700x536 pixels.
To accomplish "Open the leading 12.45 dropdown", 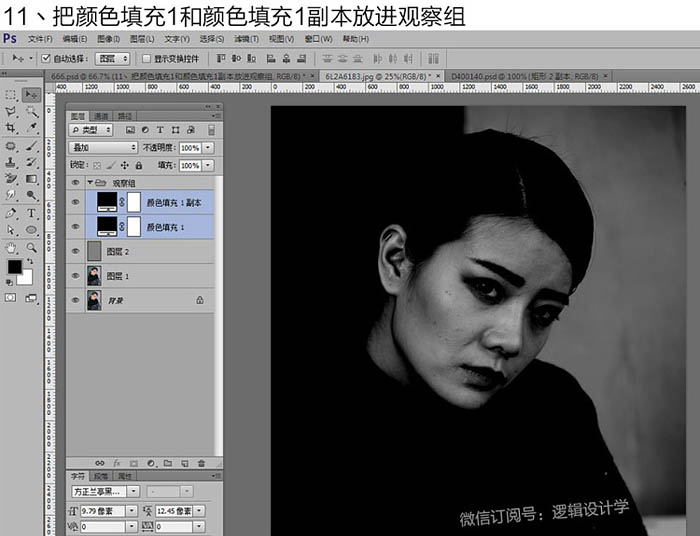I will click(x=200, y=511).
